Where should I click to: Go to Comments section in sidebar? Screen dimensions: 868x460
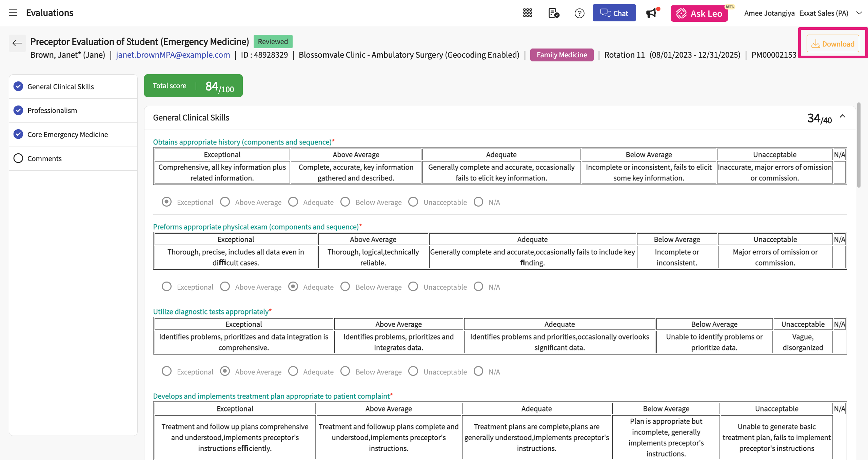coord(44,158)
